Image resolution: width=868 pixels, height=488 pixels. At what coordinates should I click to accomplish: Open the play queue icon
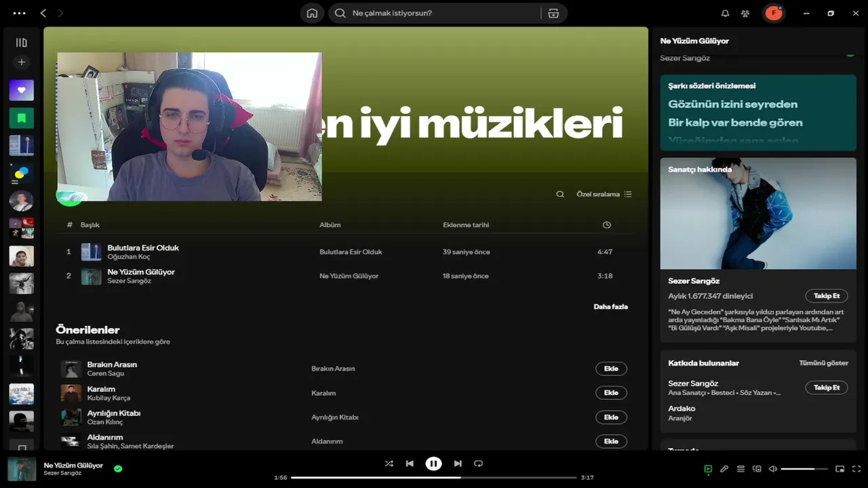(x=741, y=469)
